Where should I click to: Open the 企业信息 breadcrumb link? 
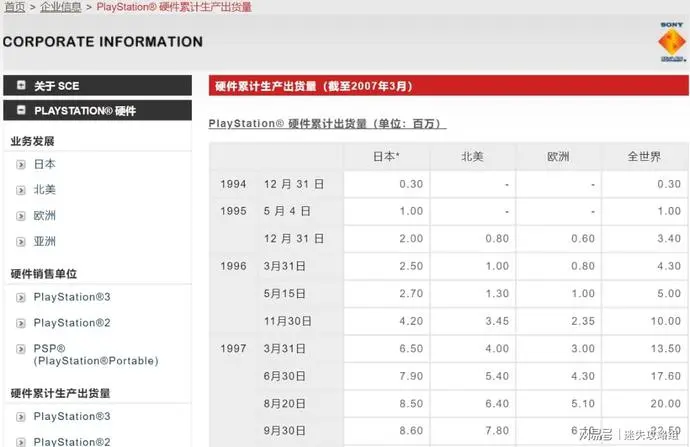(61, 7)
